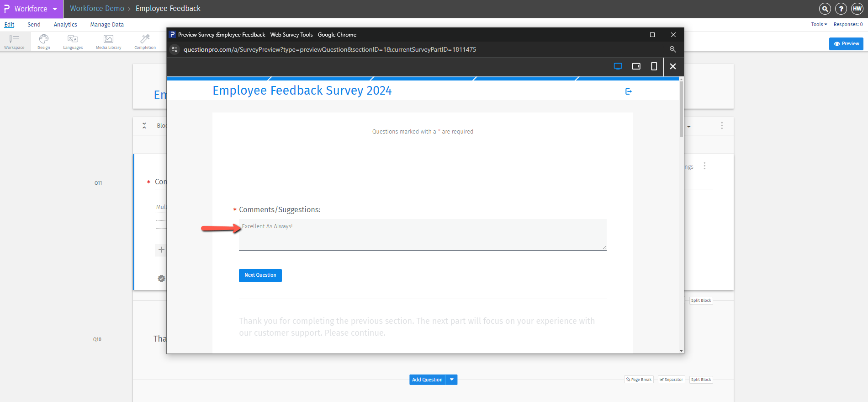Open the Add Question dropdown arrow
The image size is (868, 402).
[452, 380]
